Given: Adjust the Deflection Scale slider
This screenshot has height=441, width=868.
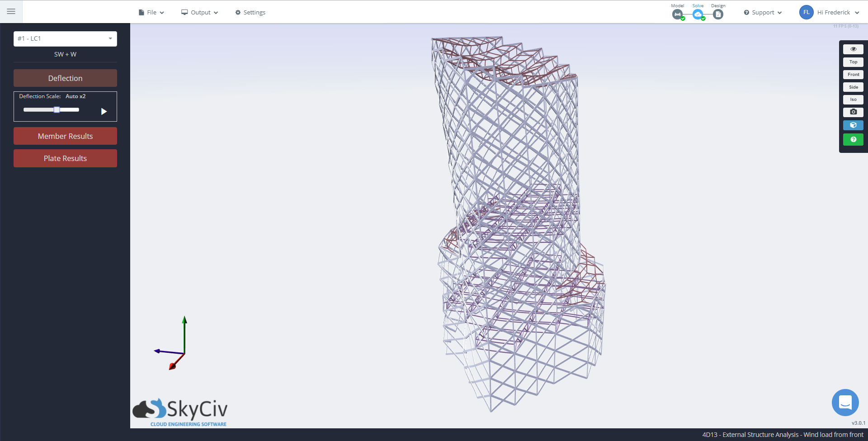Looking at the screenshot, I should pyautogui.click(x=56, y=109).
